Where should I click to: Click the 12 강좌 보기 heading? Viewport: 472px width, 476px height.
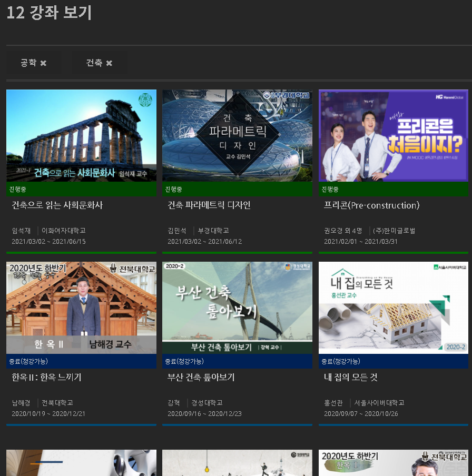(49, 13)
